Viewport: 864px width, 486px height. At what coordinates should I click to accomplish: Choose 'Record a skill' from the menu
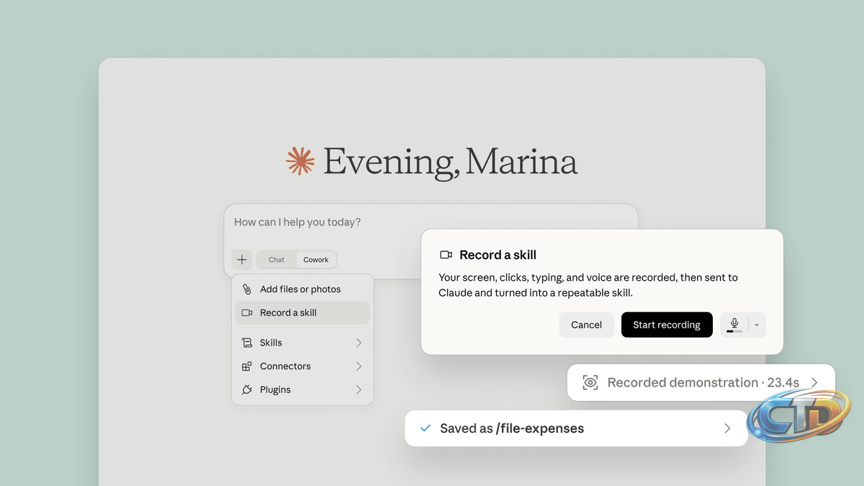pos(303,312)
